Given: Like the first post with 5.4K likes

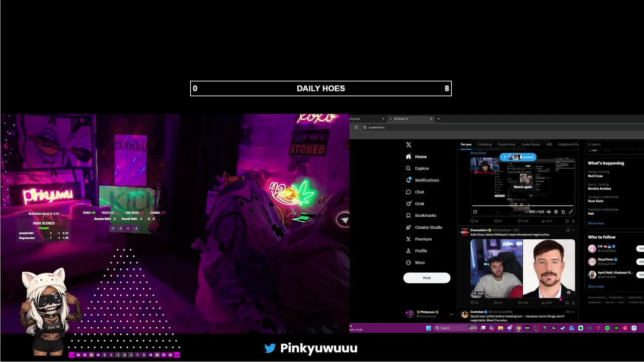Looking at the screenshot, I should 520,221.
